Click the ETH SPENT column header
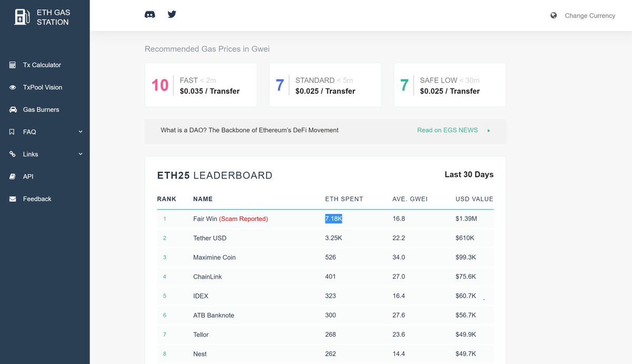 tap(344, 199)
